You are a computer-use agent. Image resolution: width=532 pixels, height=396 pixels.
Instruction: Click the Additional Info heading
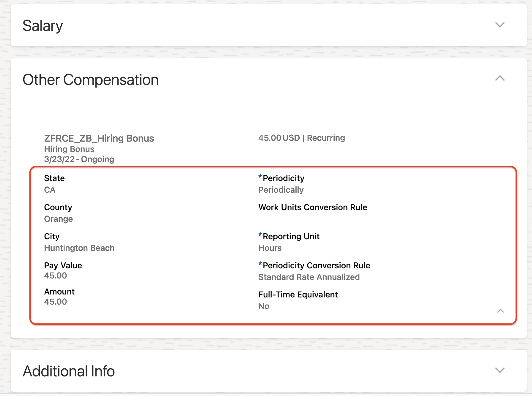click(69, 371)
